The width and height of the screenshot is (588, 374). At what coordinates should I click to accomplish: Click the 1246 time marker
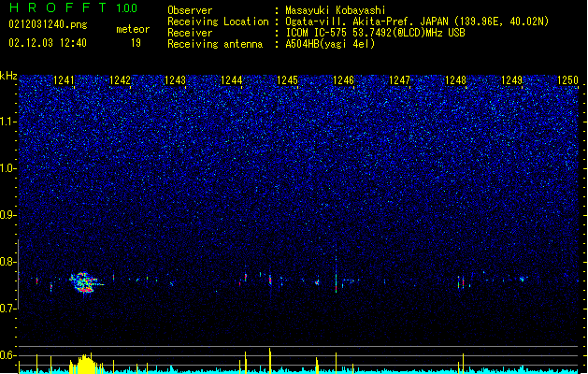pyautogui.click(x=343, y=80)
